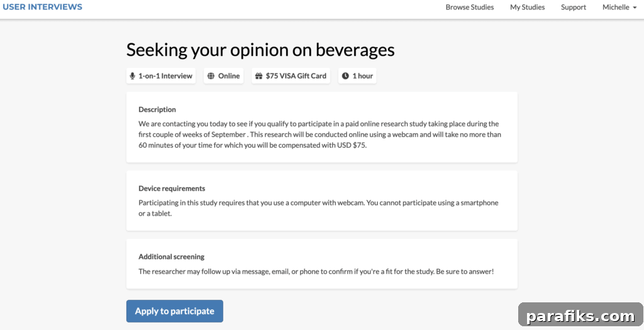
Task: Click the Device requirements heading
Action: click(172, 189)
